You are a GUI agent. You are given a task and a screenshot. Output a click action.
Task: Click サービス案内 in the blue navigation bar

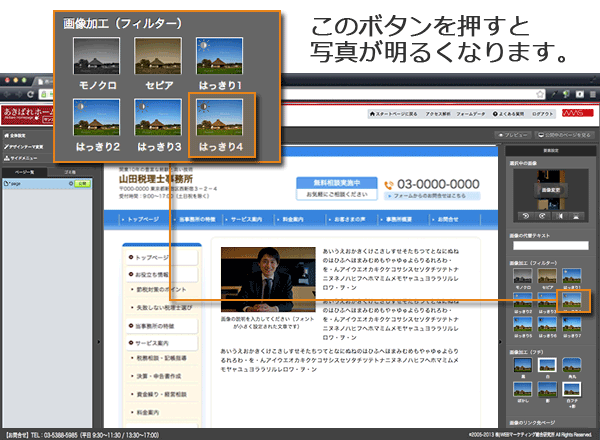245,216
